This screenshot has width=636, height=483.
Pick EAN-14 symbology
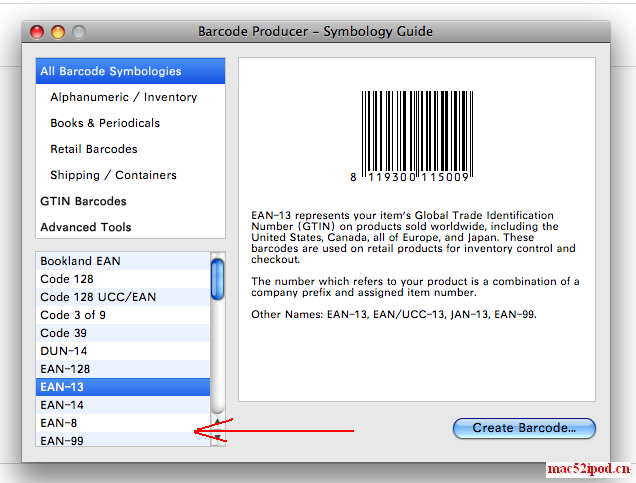click(x=123, y=405)
